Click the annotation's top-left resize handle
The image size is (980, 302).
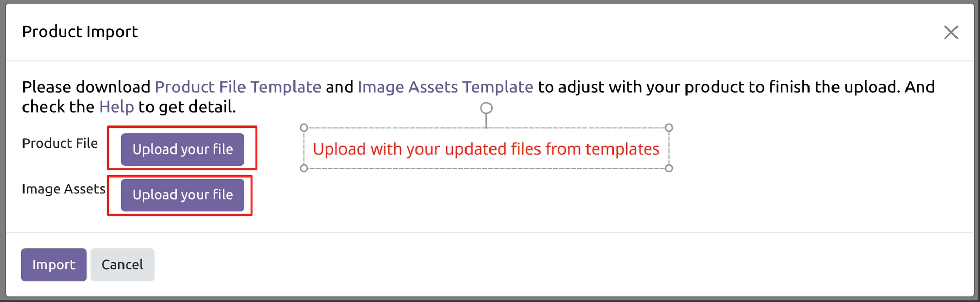(304, 128)
